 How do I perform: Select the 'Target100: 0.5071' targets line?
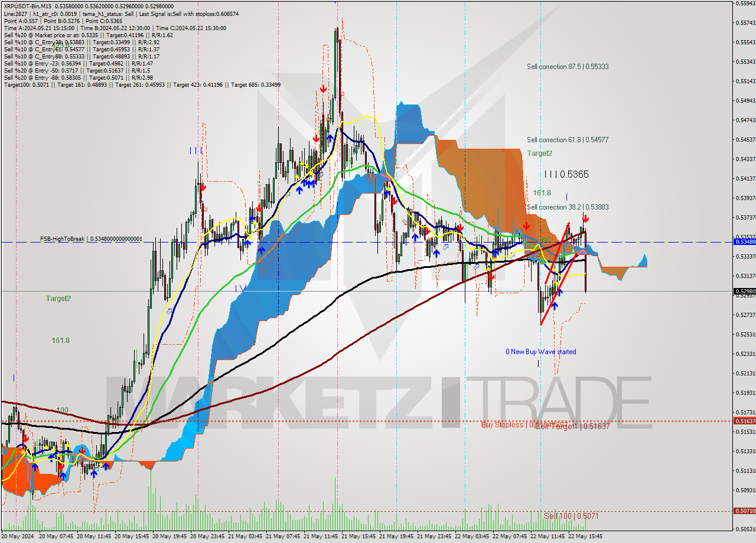[142, 84]
